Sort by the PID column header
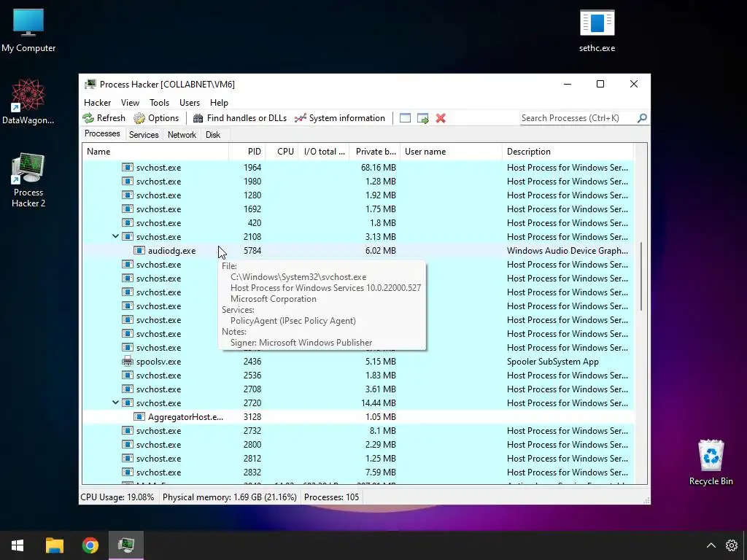Screen dimensions: 747x560 [247, 152]
